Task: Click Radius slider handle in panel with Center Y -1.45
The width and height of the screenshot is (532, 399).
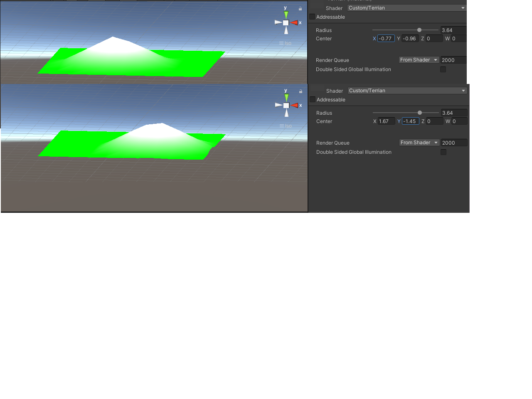Action: (x=420, y=113)
